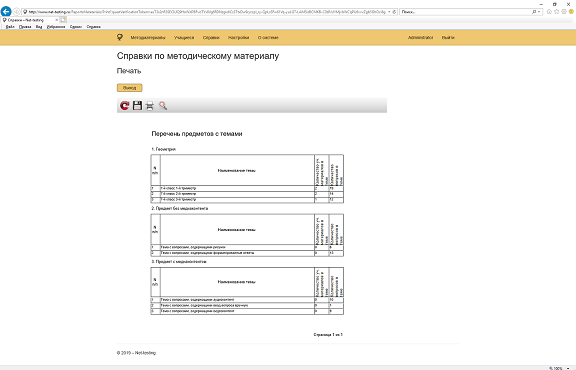
Task: Click the yellow Выход button
Action: [129, 88]
